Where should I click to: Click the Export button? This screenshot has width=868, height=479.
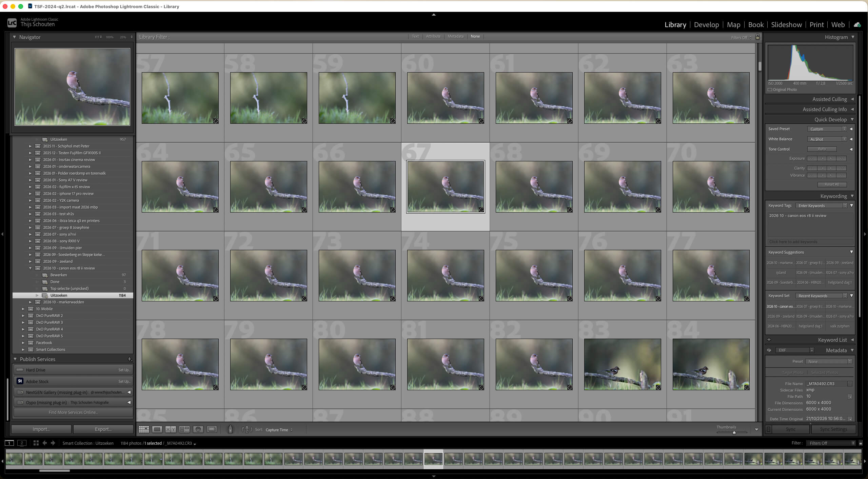coord(103,429)
